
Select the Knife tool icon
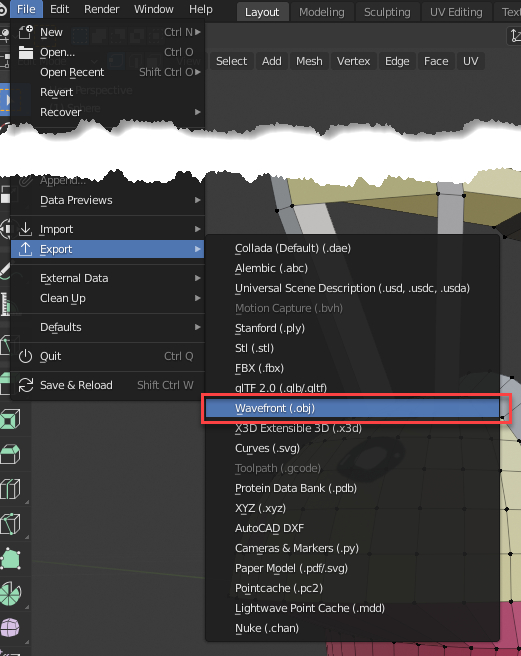tap(10, 524)
